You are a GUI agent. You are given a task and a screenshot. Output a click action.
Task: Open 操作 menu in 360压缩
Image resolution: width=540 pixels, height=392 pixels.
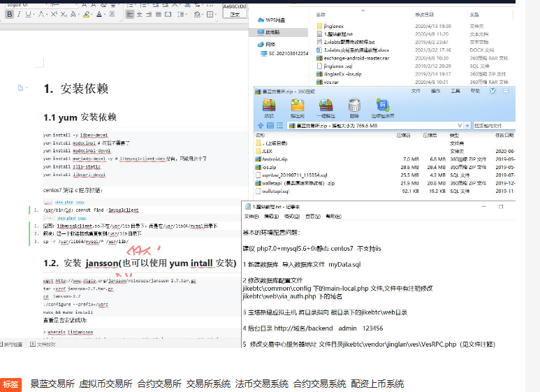tap(435, 91)
